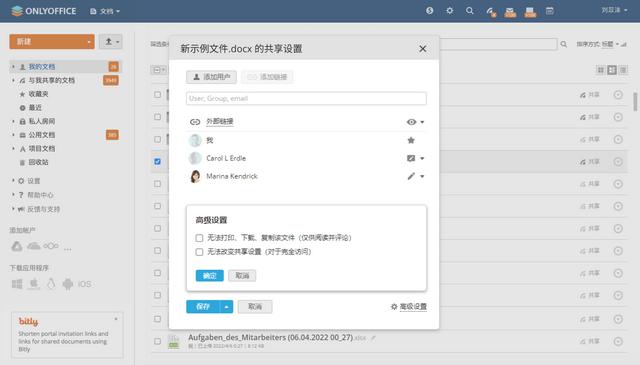Screen dimensions: 640x365
Task: Open actions circle for the highlighted file row
Action: [x=618, y=162]
